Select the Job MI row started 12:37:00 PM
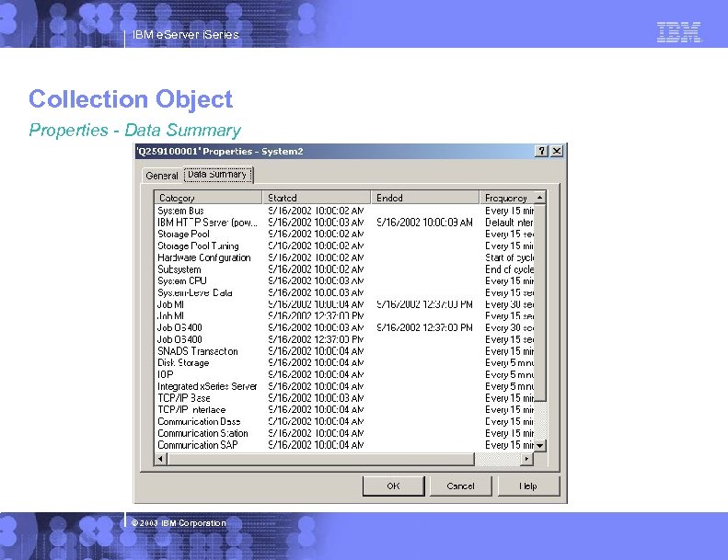The height and width of the screenshot is (560, 728). click(344, 316)
